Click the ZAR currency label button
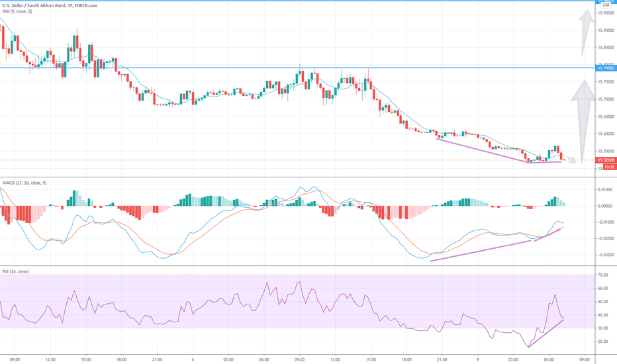The height and width of the screenshot is (364, 617). pyautogui.click(x=606, y=5)
